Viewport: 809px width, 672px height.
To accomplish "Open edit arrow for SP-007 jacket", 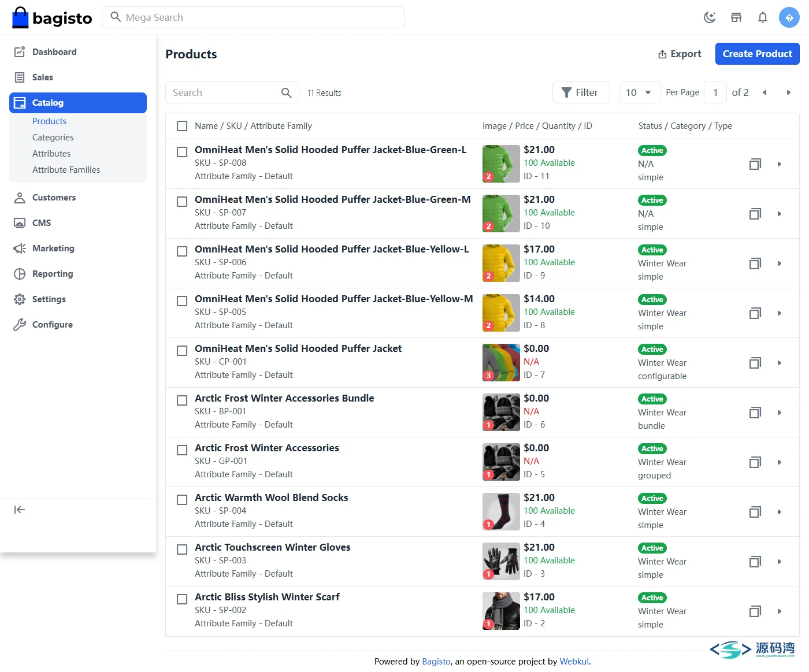I will pos(780,214).
